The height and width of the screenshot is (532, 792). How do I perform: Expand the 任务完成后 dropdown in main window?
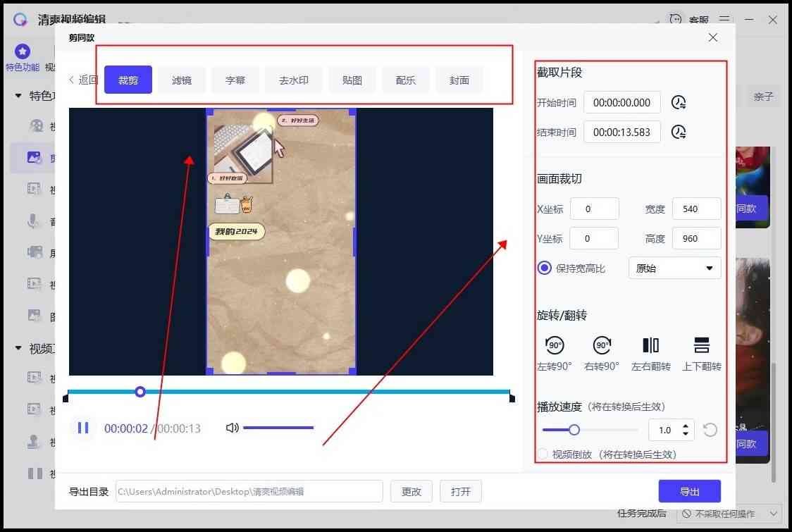[729, 514]
